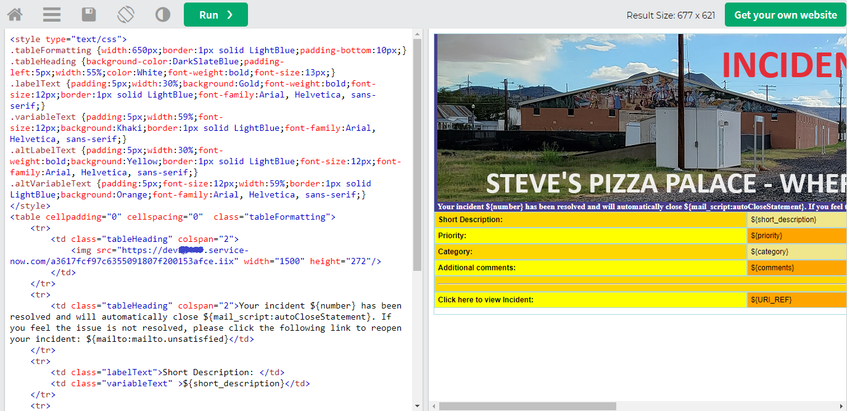
Task: Place cursor on the style type line
Action: pos(68,39)
